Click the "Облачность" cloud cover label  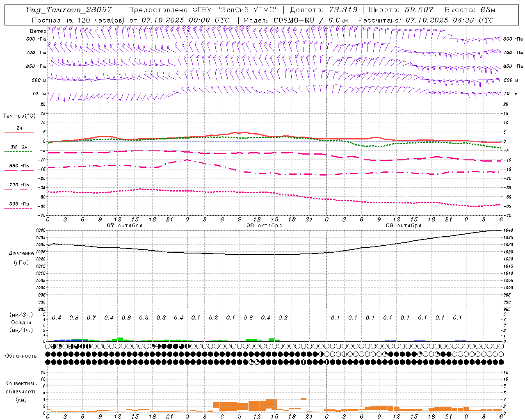click(x=21, y=356)
